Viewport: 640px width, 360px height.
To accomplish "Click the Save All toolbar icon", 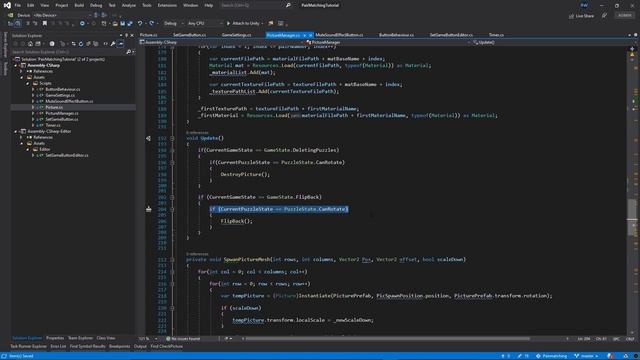I will click(x=130, y=24).
